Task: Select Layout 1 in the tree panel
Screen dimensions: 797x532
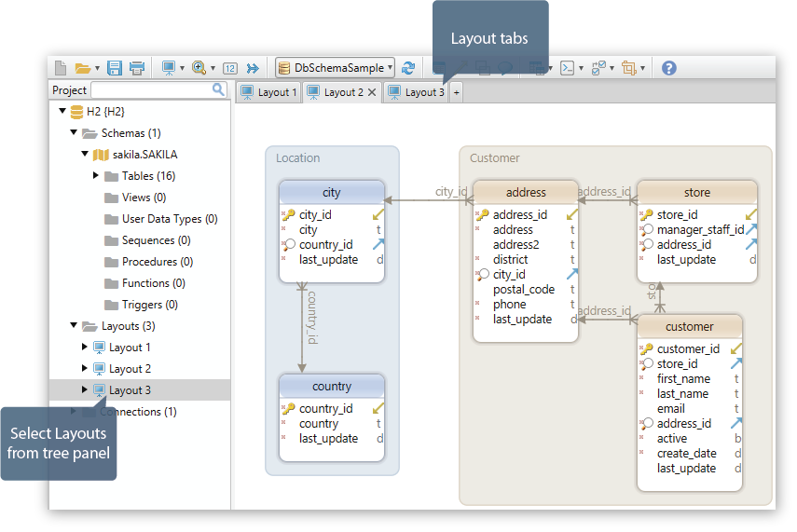Action: (130, 348)
